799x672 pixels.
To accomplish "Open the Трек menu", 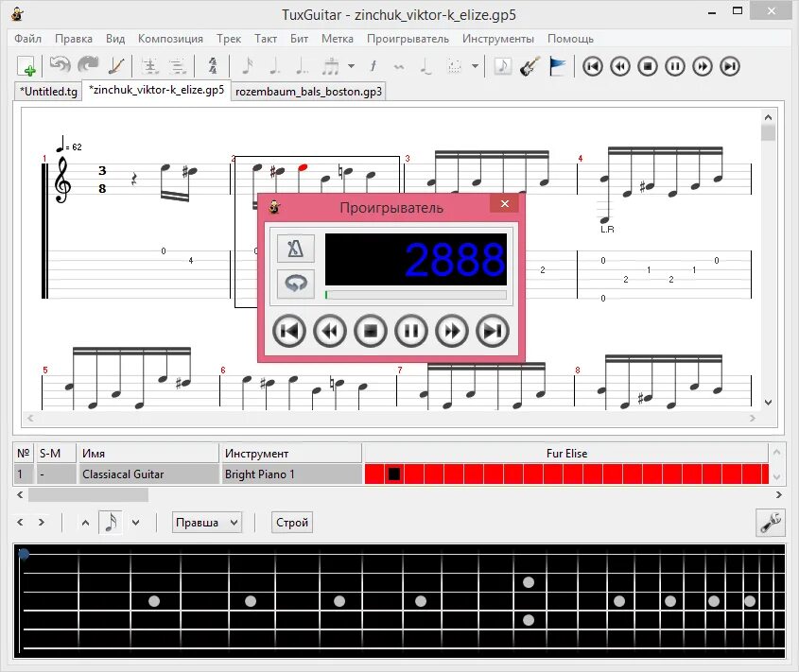I will [228, 39].
